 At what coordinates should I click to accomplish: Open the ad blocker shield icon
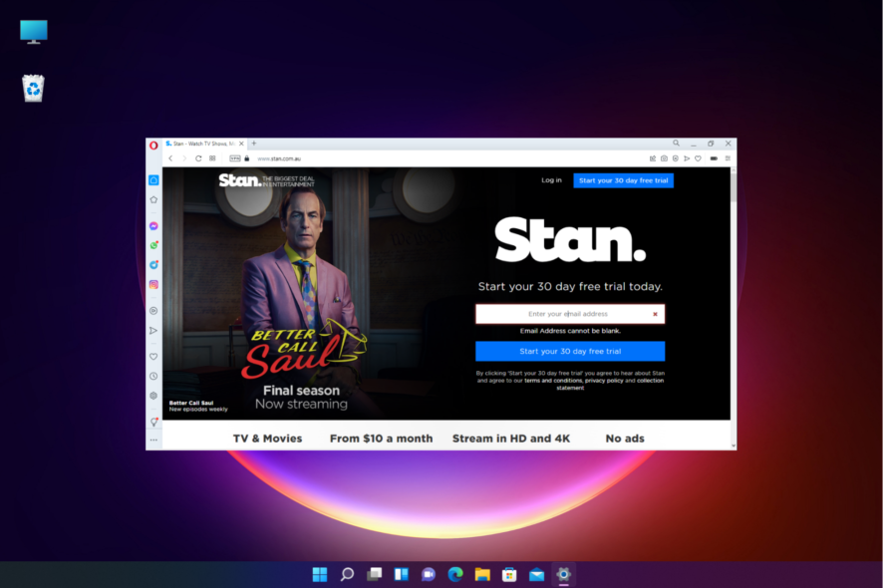click(x=675, y=158)
